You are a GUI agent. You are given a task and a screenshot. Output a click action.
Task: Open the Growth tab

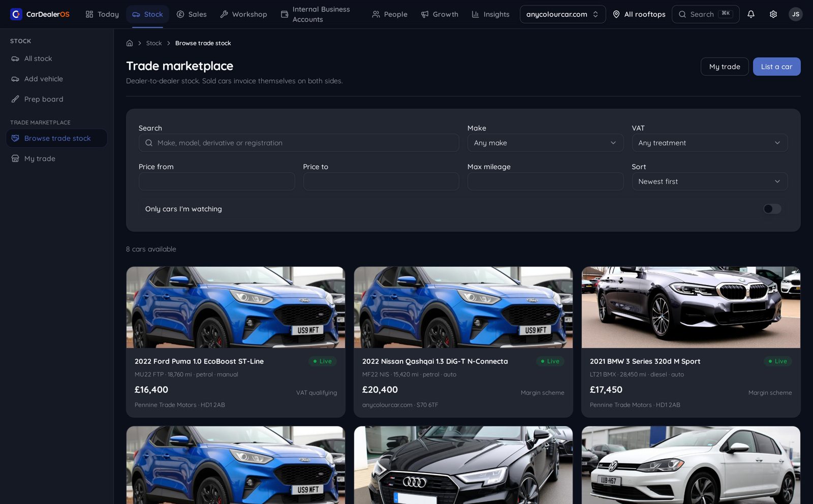(440, 14)
